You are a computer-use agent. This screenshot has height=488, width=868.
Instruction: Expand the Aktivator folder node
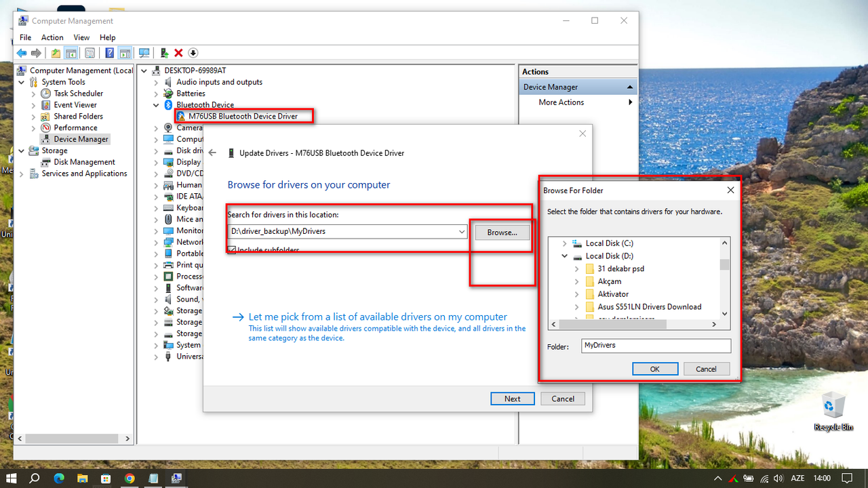(x=577, y=294)
